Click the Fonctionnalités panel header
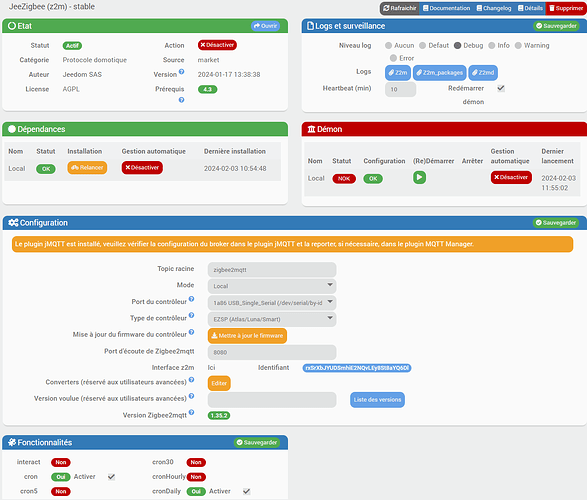The image size is (587, 500). click(x=145, y=442)
